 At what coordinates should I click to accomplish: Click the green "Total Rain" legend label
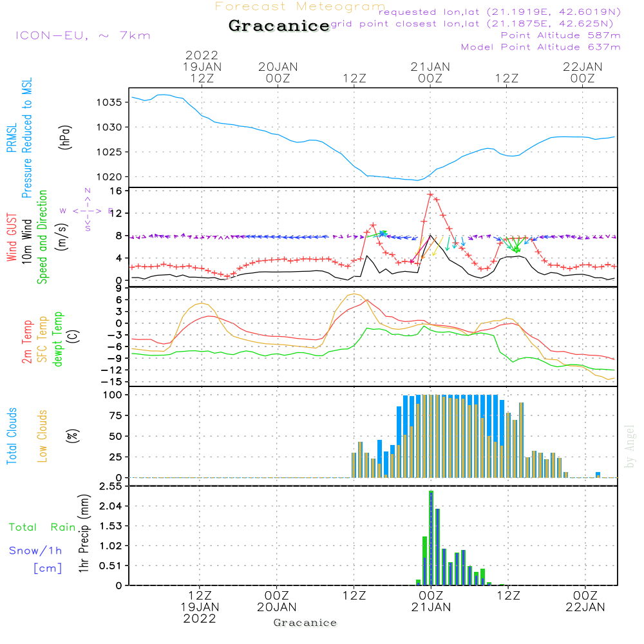pyautogui.click(x=43, y=527)
